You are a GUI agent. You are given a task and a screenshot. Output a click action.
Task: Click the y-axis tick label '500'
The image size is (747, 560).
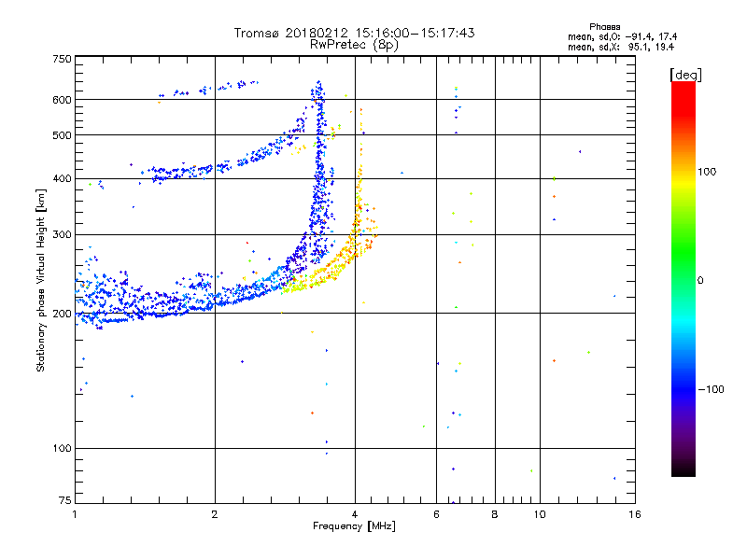click(x=63, y=135)
